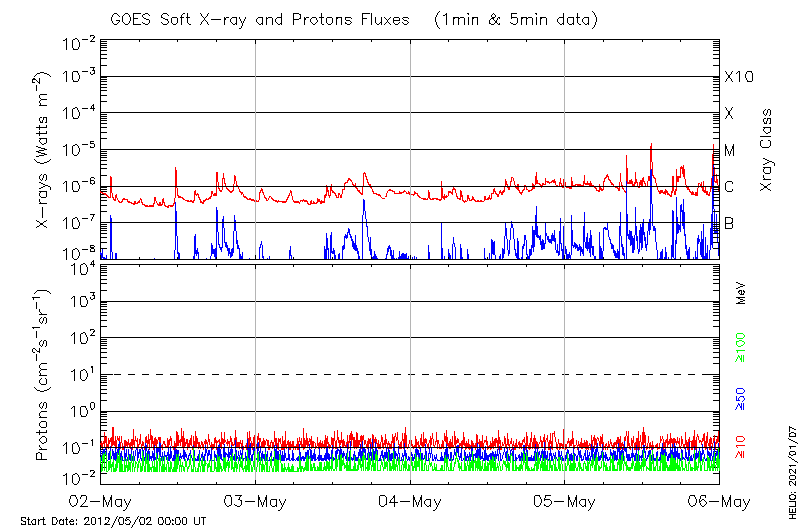Screen dimensions: 800x530
Task: Select the 02-May date label on the x-axis
Action: pyautogui.click(x=101, y=502)
